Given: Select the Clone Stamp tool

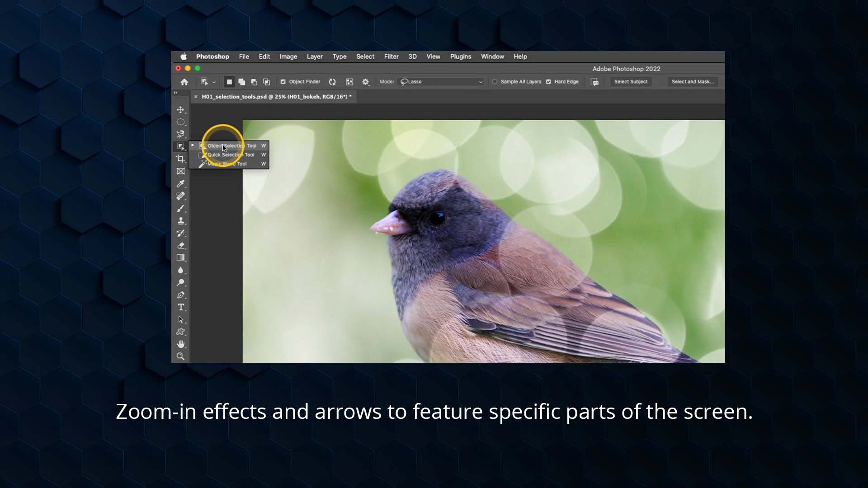Looking at the screenshot, I should click(181, 221).
